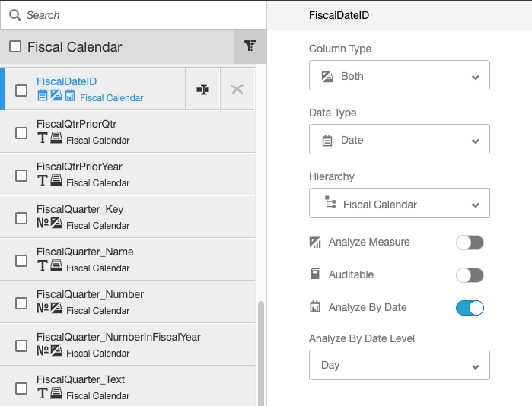Click the Search input field
532x406 pixels.
tap(137, 15)
